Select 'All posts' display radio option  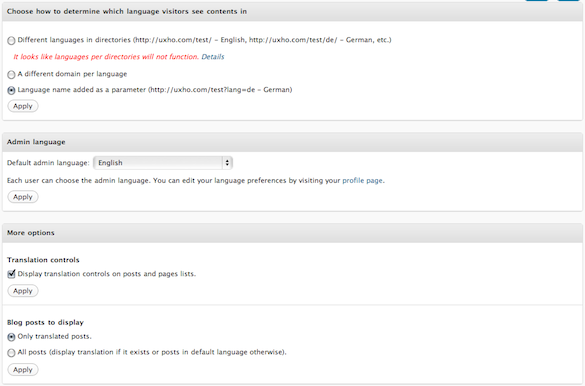11,352
